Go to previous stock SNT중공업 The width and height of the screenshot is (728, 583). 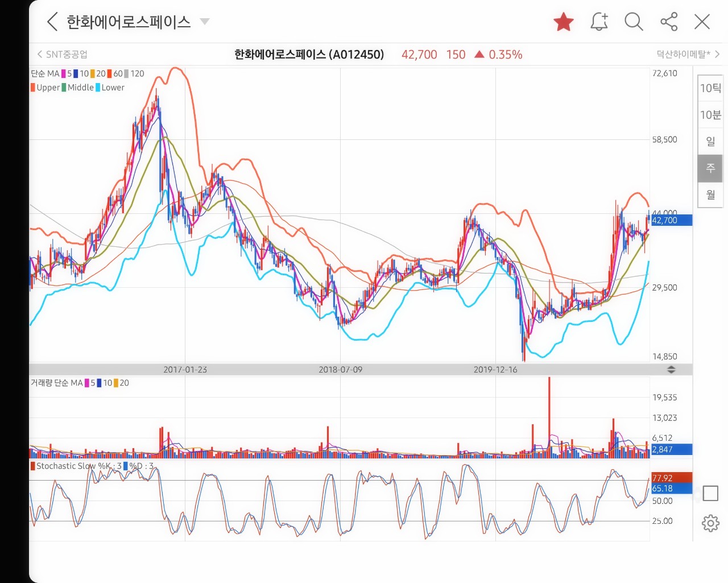63,54
